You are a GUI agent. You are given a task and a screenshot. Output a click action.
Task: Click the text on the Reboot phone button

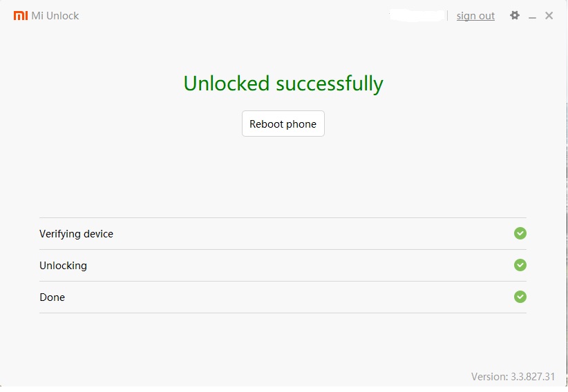point(283,124)
